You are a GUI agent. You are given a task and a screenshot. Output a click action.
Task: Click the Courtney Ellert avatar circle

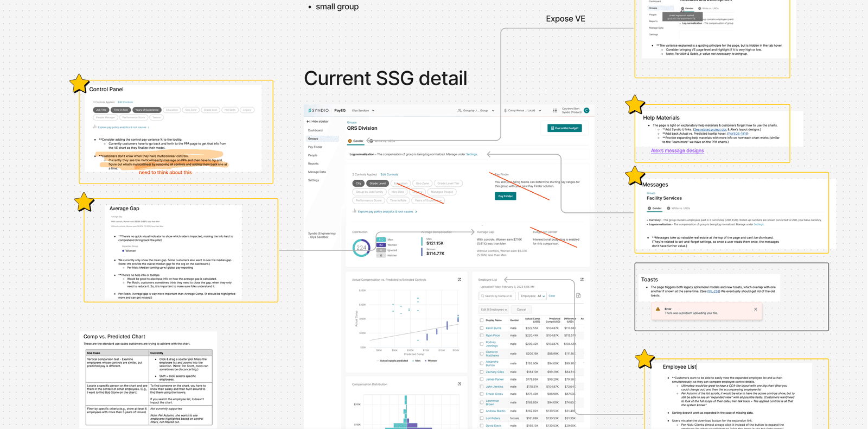click(x=586, y=110)
